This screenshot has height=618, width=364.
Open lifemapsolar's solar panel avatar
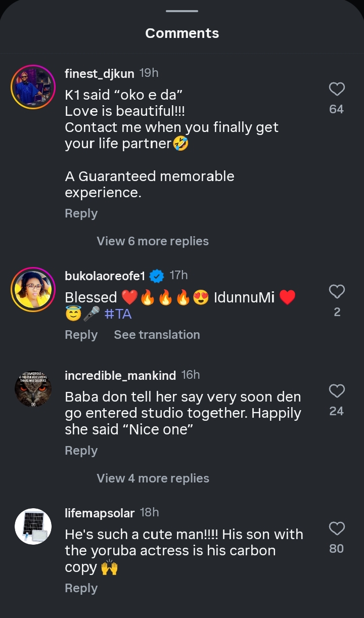coord(33,526)
